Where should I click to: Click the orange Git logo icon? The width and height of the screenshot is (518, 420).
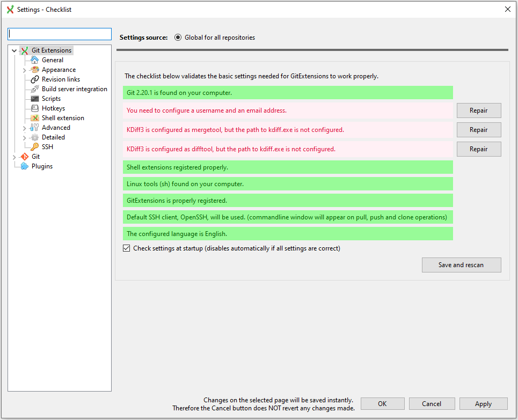coord(24,157)
